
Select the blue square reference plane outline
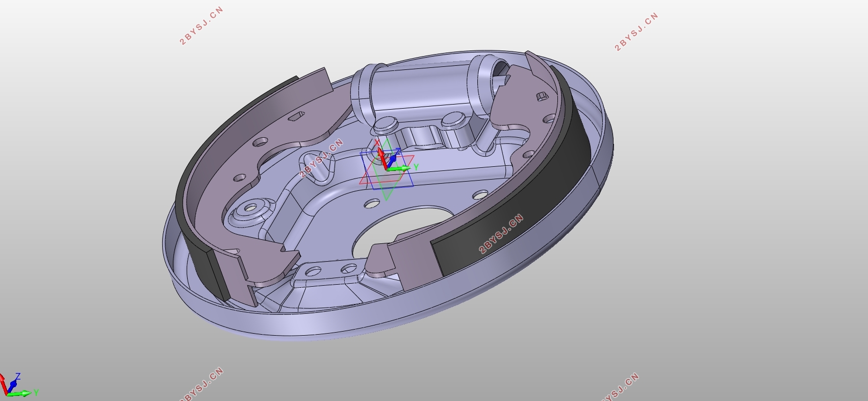pos(387,168)
